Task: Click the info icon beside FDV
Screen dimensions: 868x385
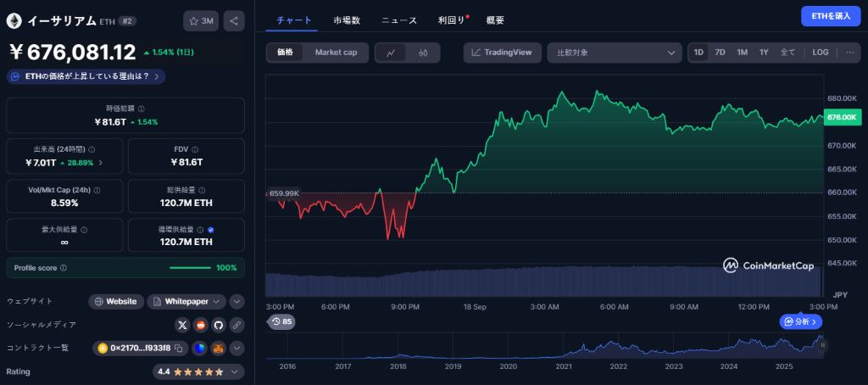Action: (x=195, y=149)
